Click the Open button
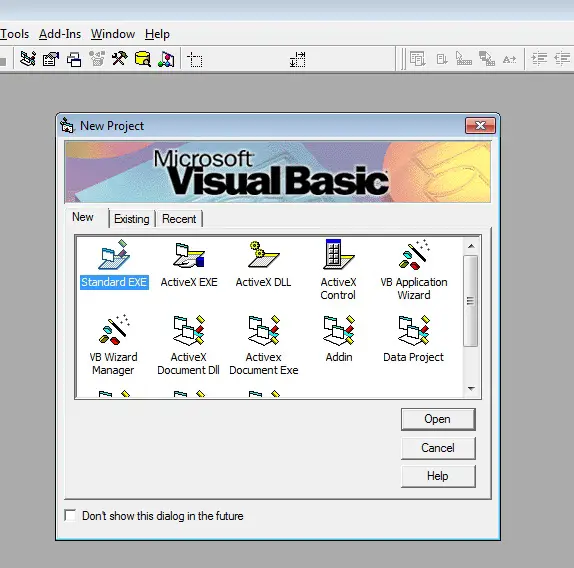 coord(438,419)
